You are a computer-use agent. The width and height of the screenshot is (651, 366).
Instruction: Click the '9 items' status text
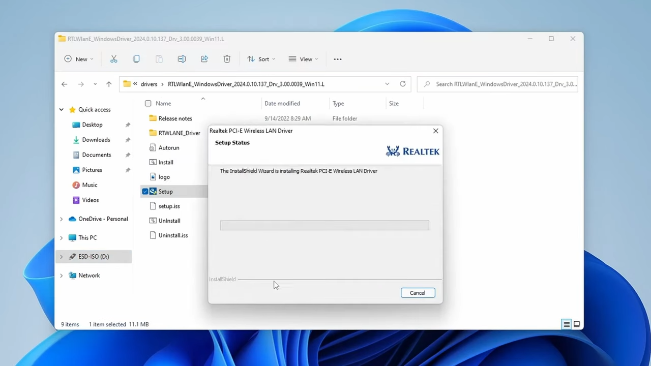click(x=70, y=324)
